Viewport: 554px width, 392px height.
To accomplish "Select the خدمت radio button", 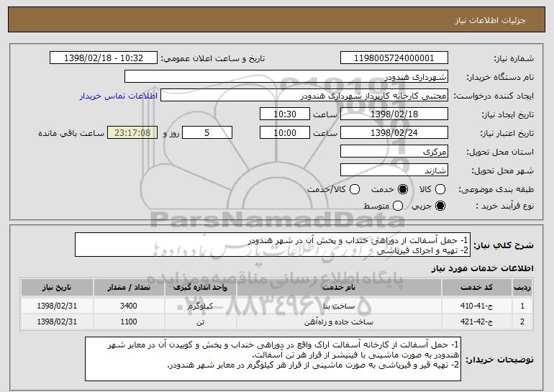I will point(403,189).
